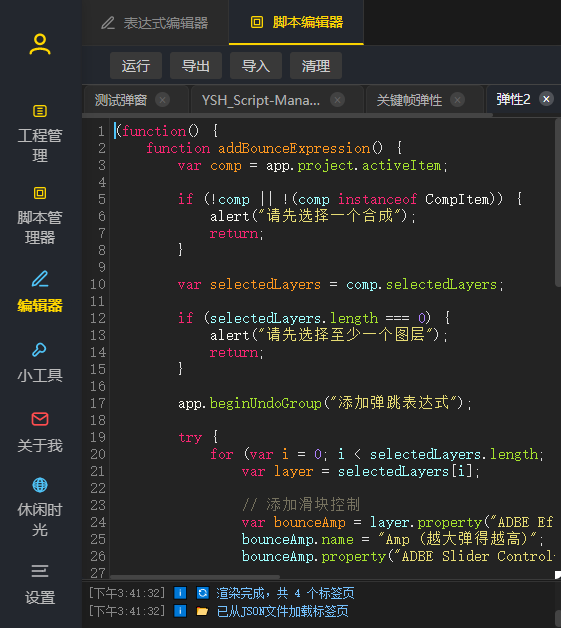Click the string 请先选择至少一个图层
The height and width of the screenshot is (628, 561).
[x=346, y=335]
